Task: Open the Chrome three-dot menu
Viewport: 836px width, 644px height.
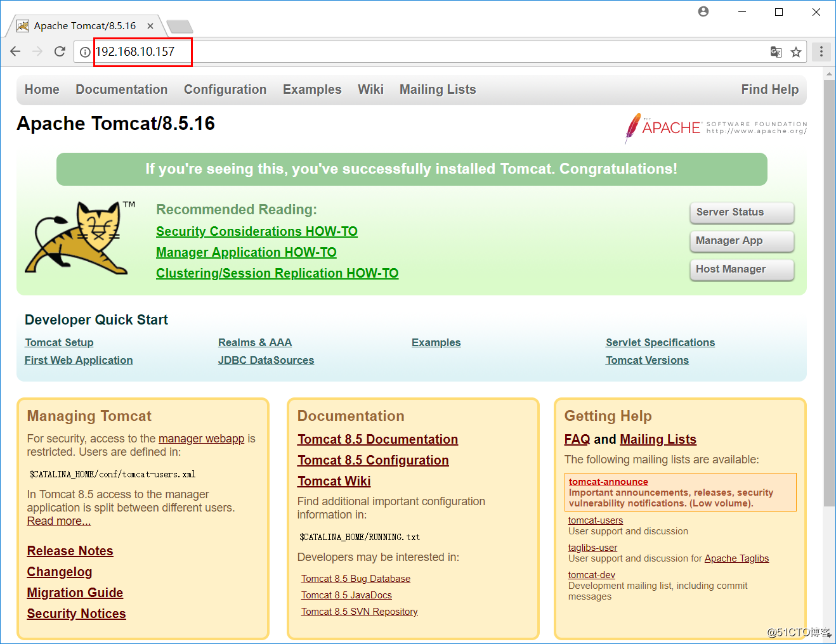Action: [821, 51]
